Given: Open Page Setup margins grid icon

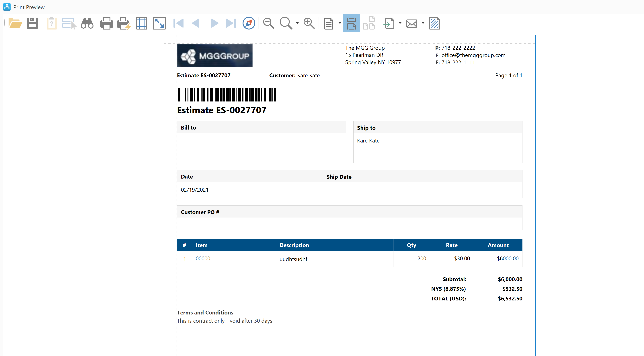Looking at the screenshot, I should tap(142, 23).
